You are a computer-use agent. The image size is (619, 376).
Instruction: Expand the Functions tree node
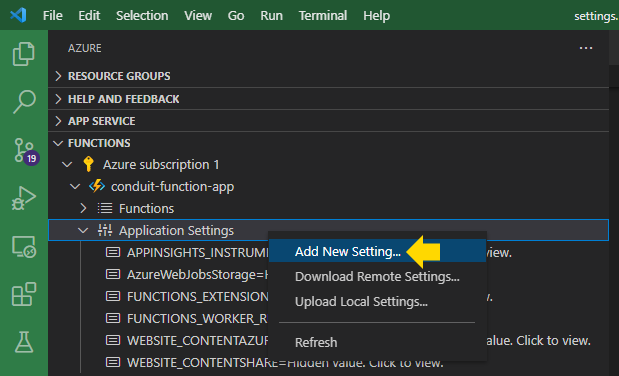pyautogui.click(x=83, y=208)
